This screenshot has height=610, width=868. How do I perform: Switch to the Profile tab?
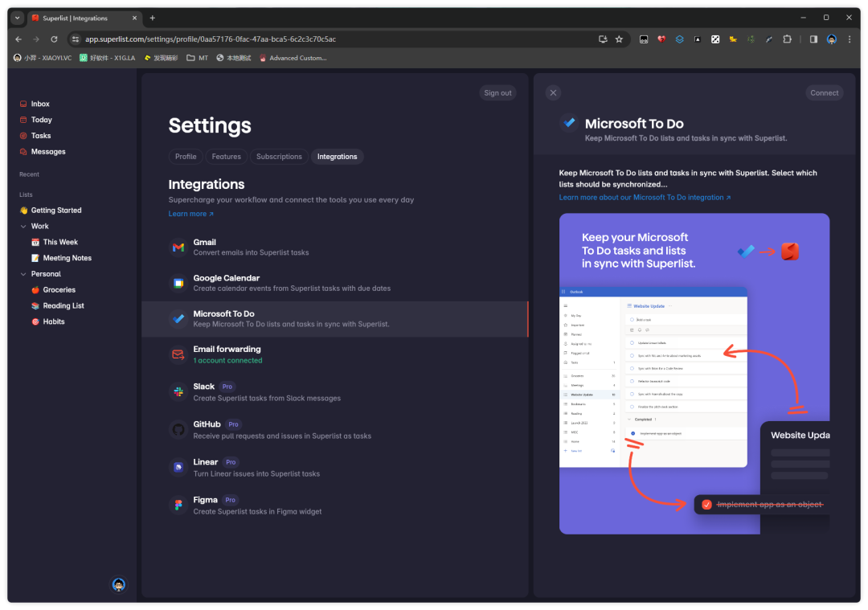point(186,157)
